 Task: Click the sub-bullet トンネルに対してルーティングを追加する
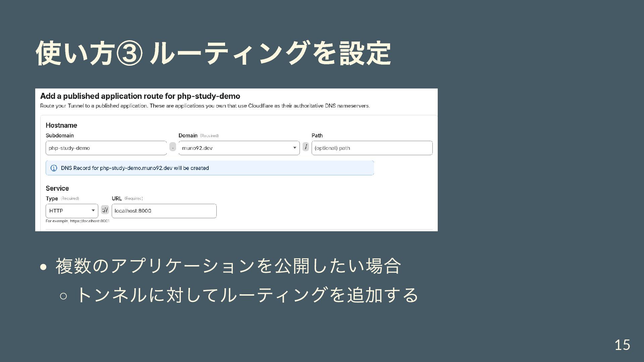click(248, 295)
